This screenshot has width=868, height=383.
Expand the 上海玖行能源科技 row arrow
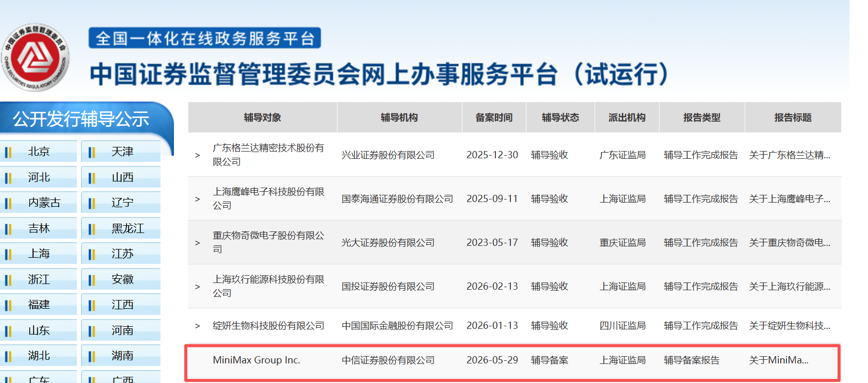point(197,287)
